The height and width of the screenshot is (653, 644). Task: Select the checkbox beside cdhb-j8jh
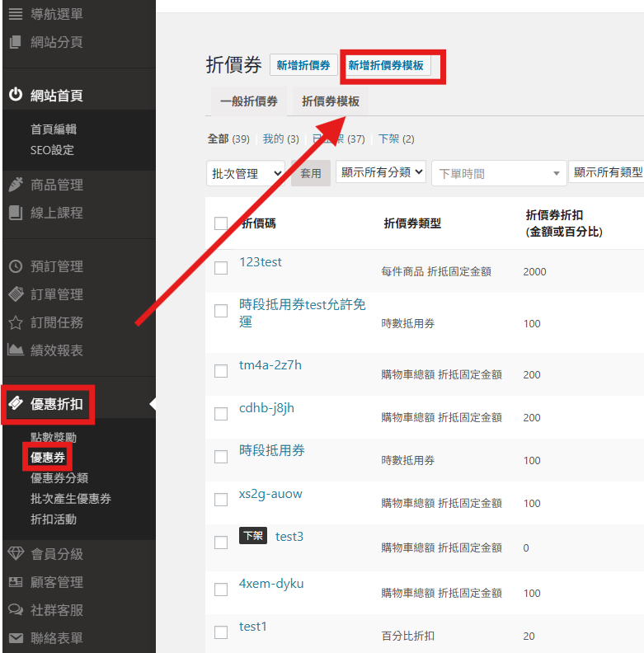[x=221, y=414]
